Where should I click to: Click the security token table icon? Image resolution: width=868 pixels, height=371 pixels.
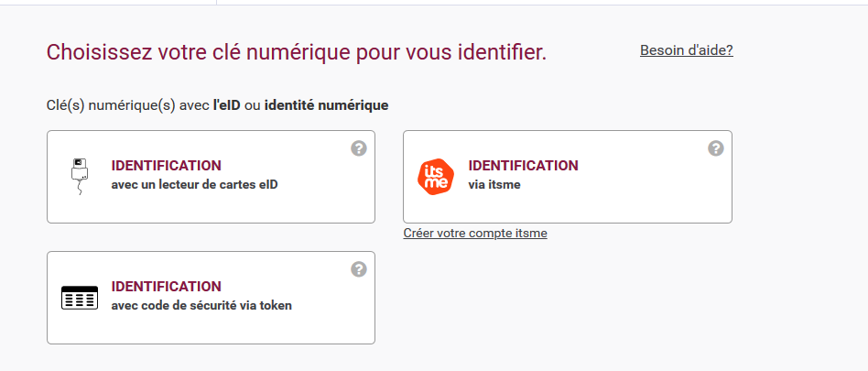(80, 298)
